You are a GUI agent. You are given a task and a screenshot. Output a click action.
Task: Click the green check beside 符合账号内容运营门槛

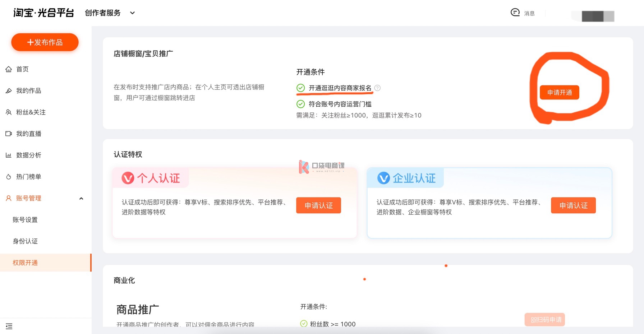(300, 104)
